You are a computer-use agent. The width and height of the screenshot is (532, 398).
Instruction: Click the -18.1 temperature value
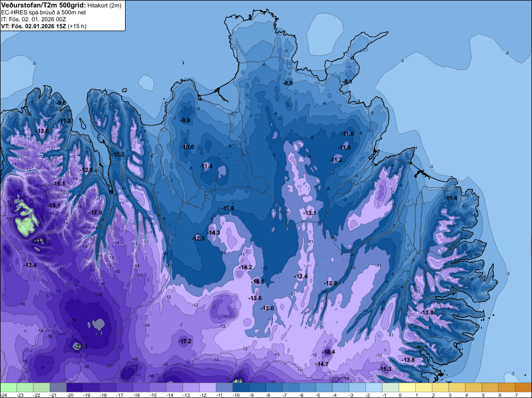click(54, 205)
